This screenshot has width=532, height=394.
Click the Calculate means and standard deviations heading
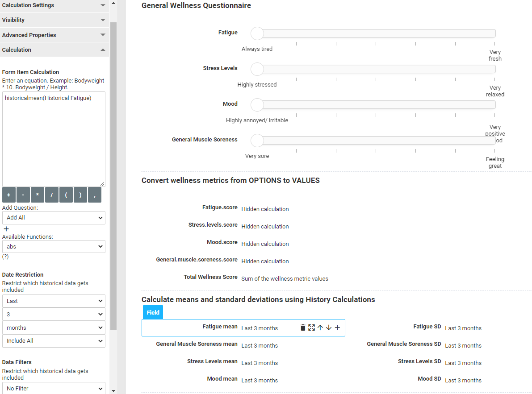tap(258, 299)
